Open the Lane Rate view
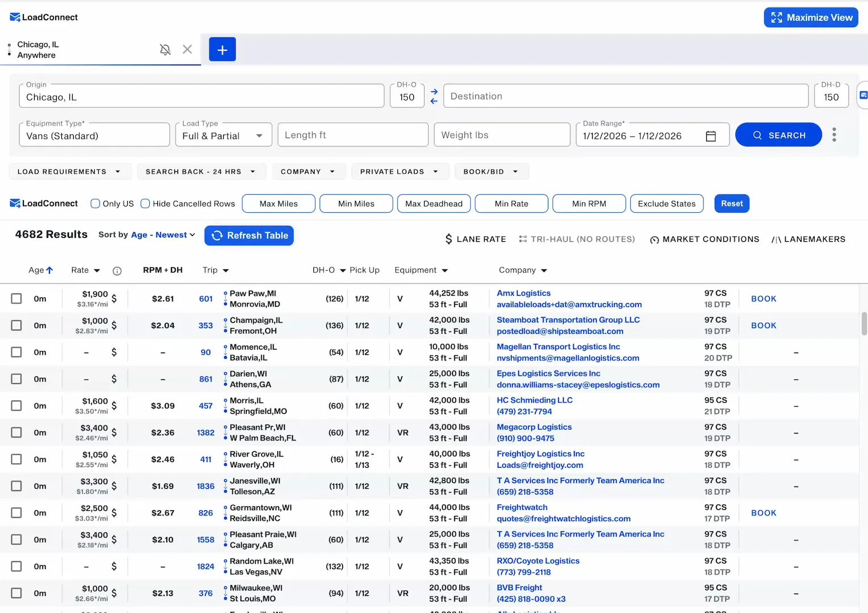 [475, 240]
